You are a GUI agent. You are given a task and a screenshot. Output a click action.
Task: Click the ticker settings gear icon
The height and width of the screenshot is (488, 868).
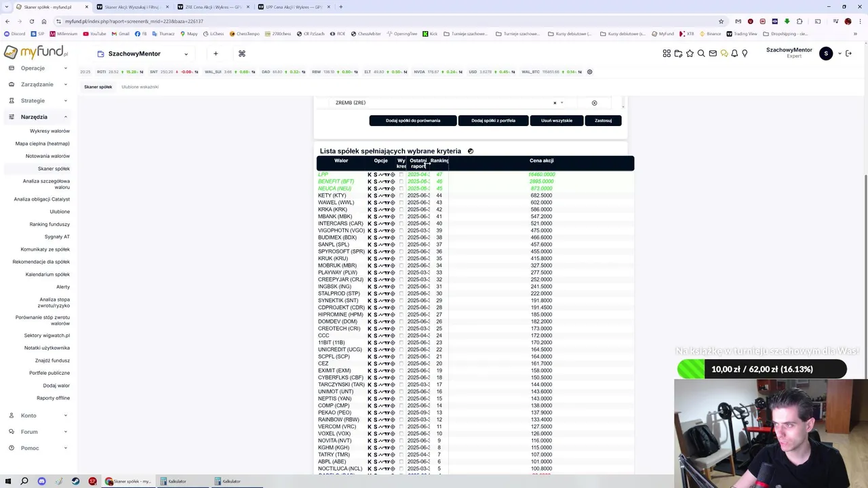589,72
